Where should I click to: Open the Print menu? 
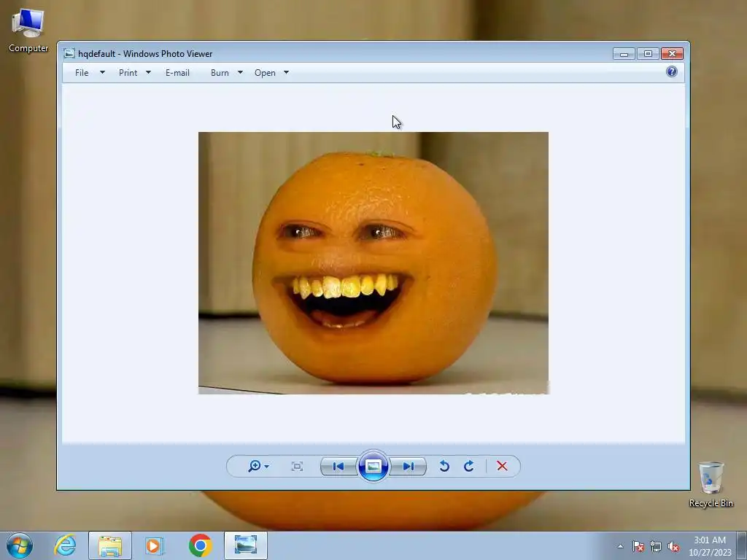(x=128, y=73)
